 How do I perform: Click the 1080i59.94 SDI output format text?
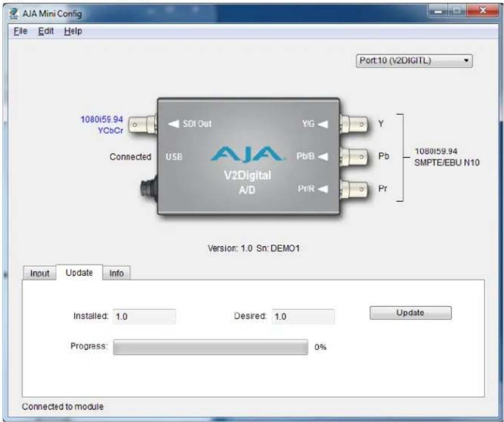(x=101, y=120)
